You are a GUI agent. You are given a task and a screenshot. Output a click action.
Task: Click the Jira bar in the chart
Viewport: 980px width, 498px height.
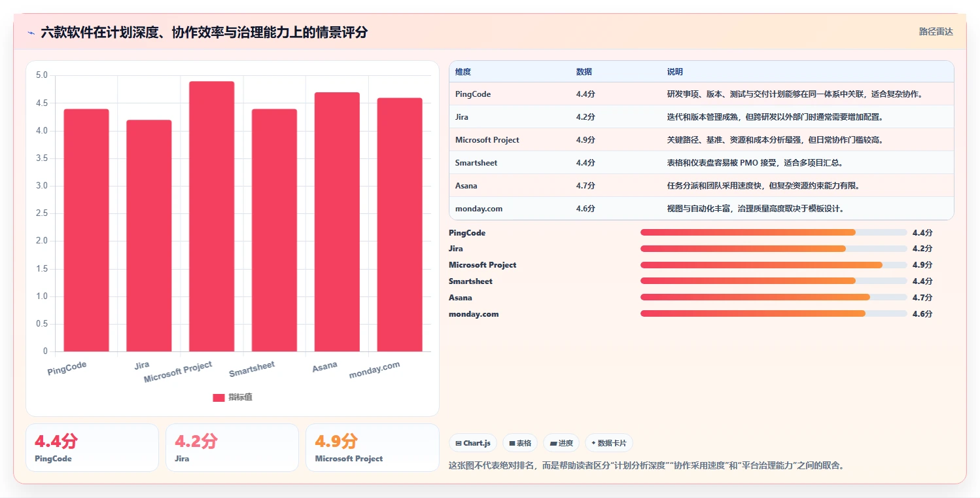point(149,236)
